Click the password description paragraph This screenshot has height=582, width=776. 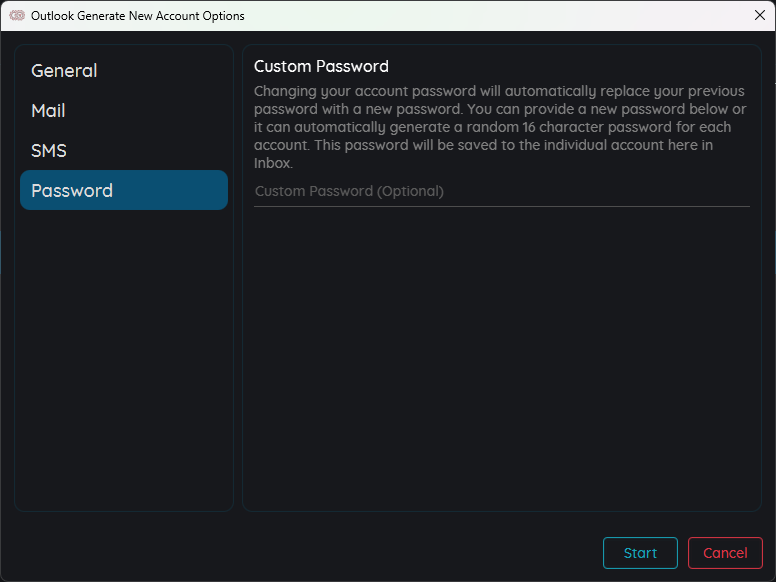coord(500,127)
